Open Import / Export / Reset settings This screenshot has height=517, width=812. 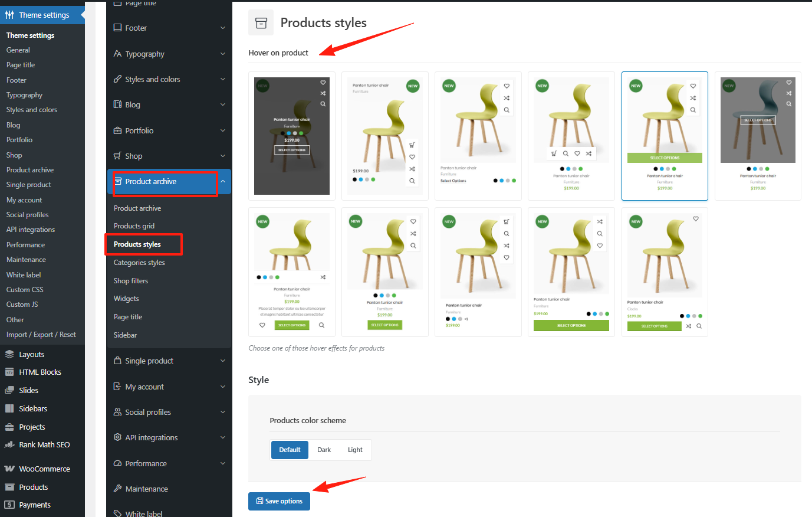pyautogui.click(x=42, y=333)
